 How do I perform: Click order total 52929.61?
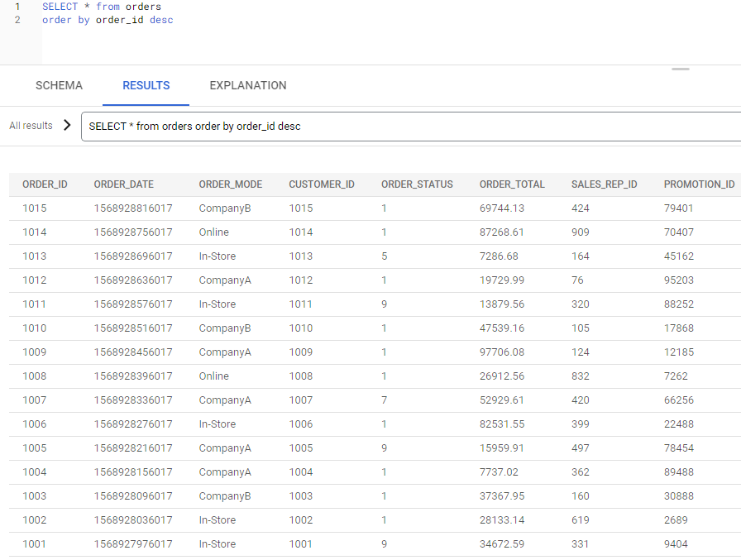tap(502, 400)
